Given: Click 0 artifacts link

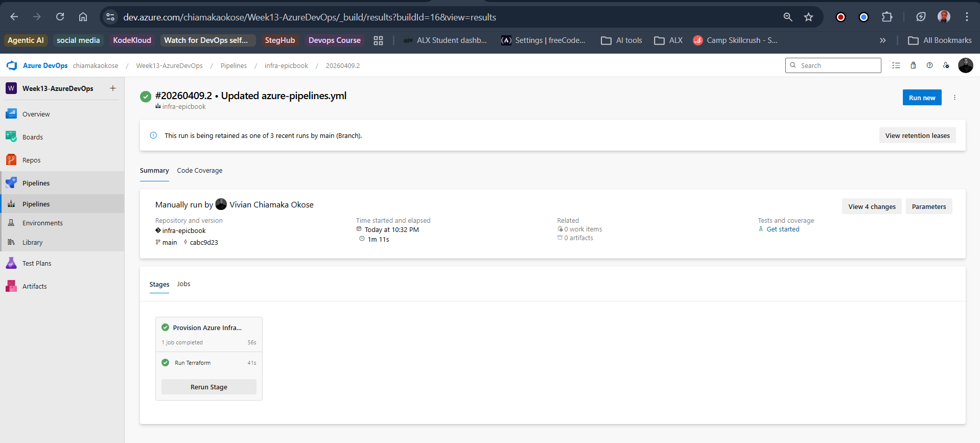Looking at the screenshot, I should 578,238.
